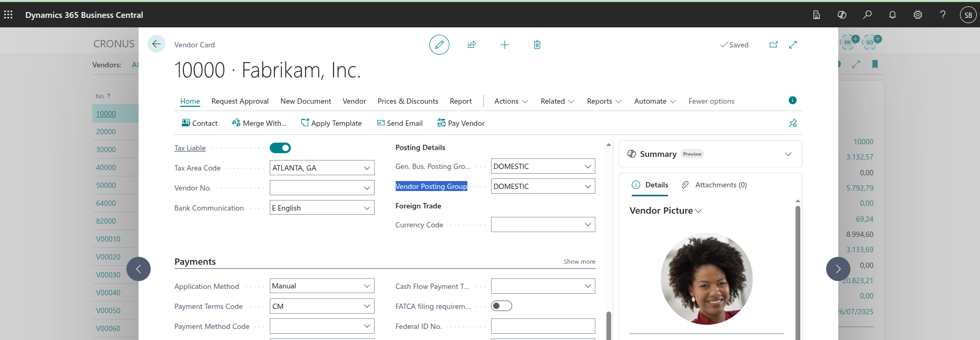Viewport: 980px width, 340px height.
Task: Open the Vendor menu
Action: (x=354, y=101)
